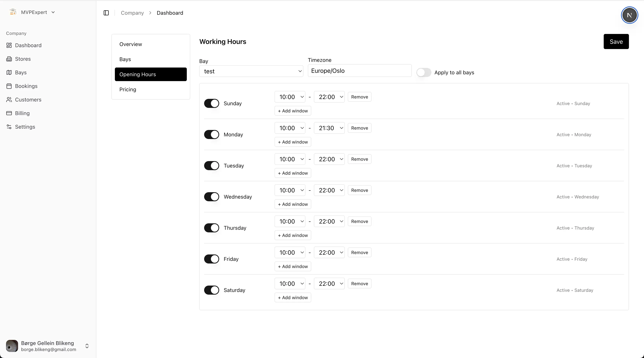This screenshot has height=358, width=644.
Task: Open the Overview tab
Action: [130, 44]
